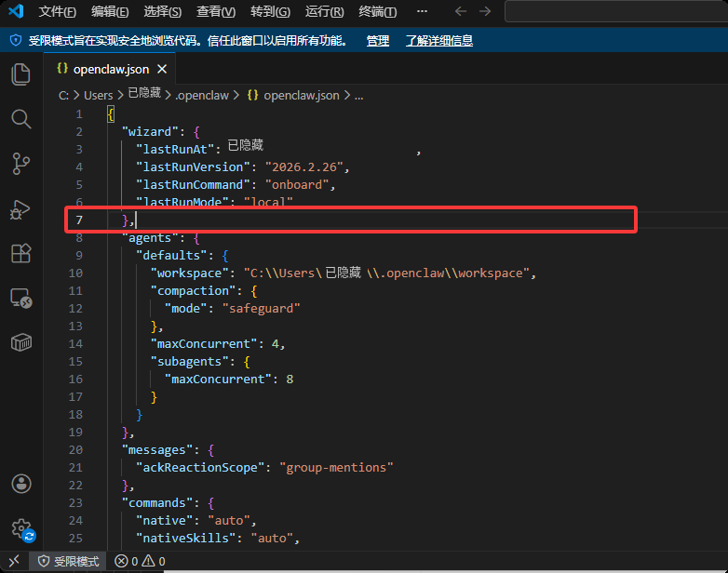
Task: Click line number 20 in gutter
Action: click(75, 449)
